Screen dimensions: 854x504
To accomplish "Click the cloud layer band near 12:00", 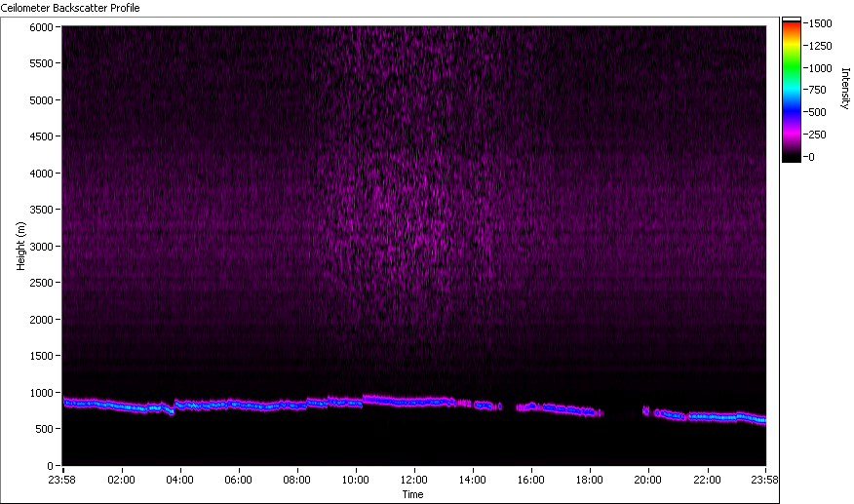I will 414,402.
